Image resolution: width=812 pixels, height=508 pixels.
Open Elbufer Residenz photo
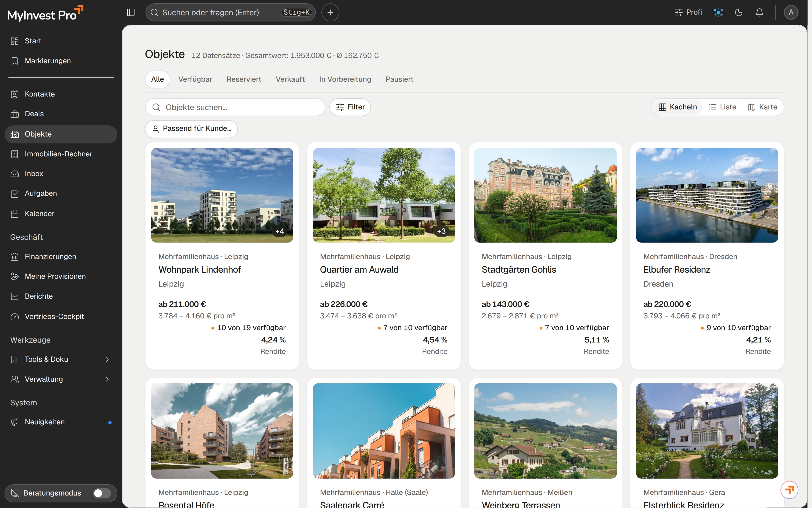[x=707, y=195]
